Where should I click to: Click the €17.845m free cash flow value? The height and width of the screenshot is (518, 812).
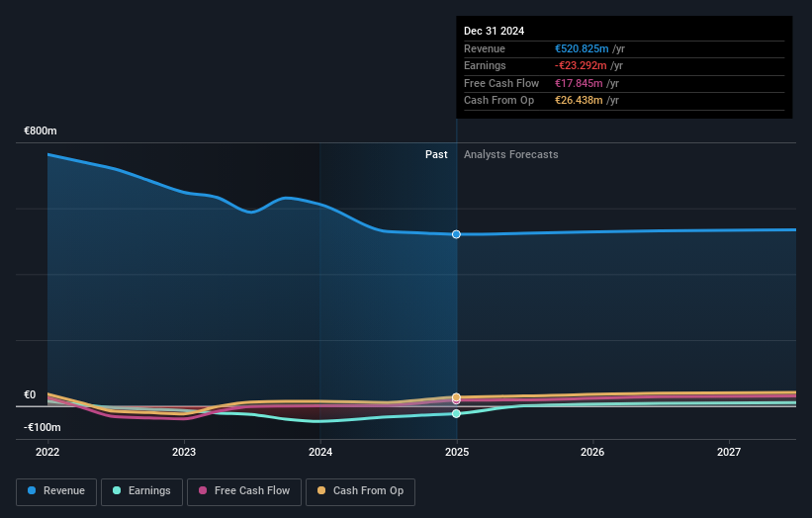579,83
